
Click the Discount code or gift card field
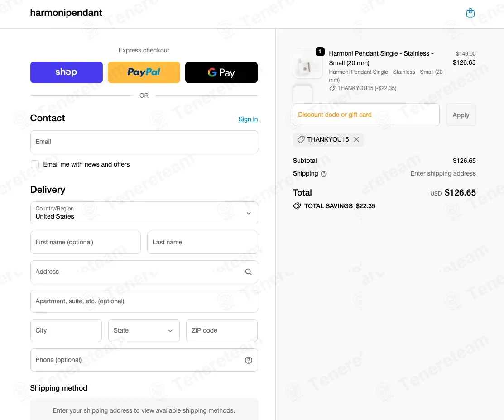(x=366, y=115)
